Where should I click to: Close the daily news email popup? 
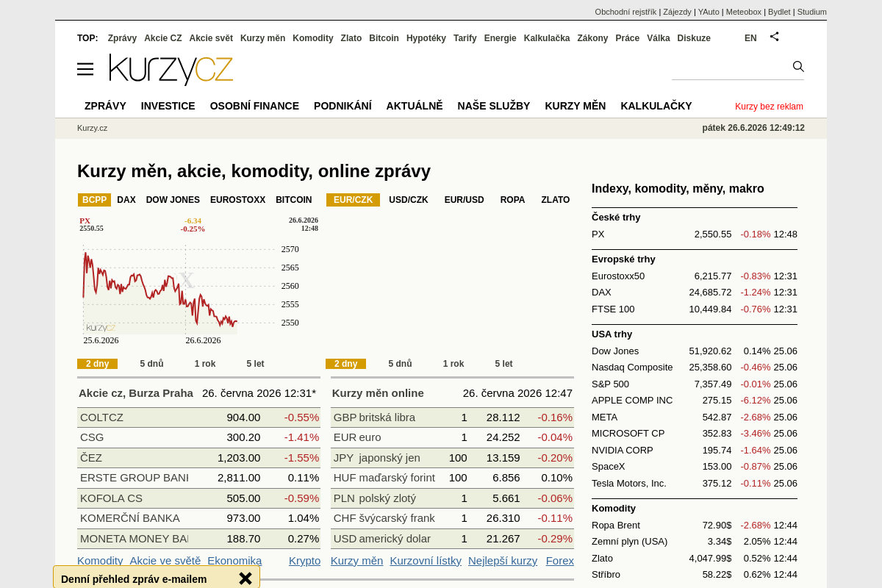[245, 578]
